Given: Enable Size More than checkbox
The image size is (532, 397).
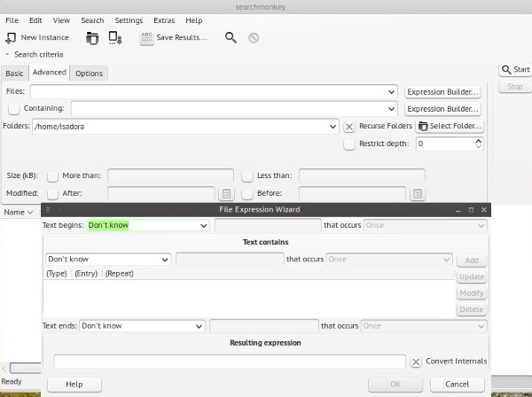Looking at the screenshot, I should tap(52, 176).
